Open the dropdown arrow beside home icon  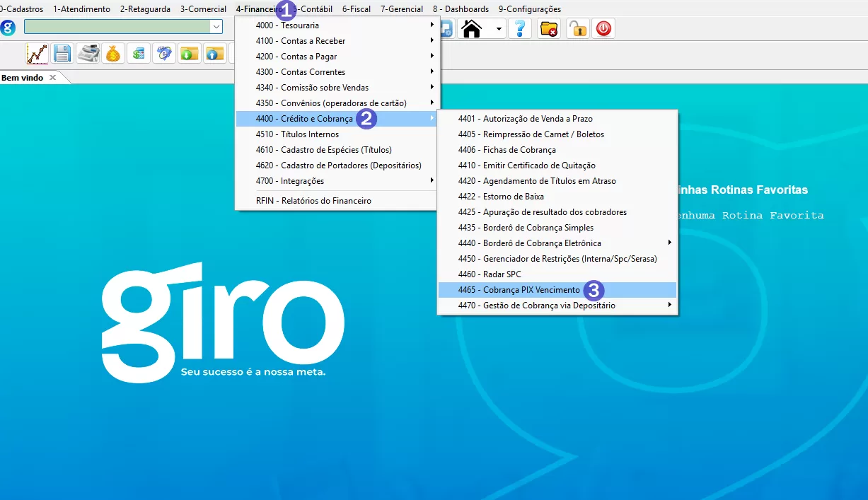point(499,29)
